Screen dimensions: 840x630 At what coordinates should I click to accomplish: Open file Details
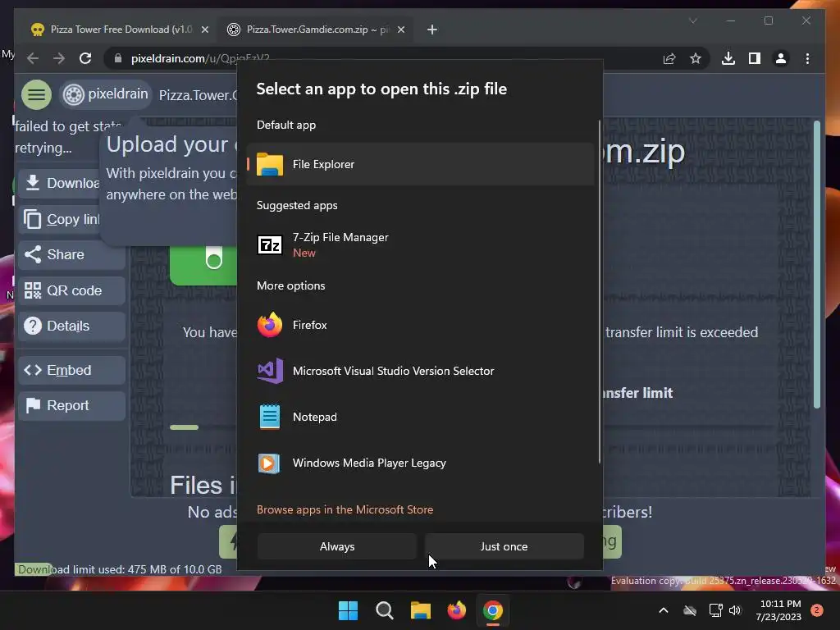[x=72, y=326]
